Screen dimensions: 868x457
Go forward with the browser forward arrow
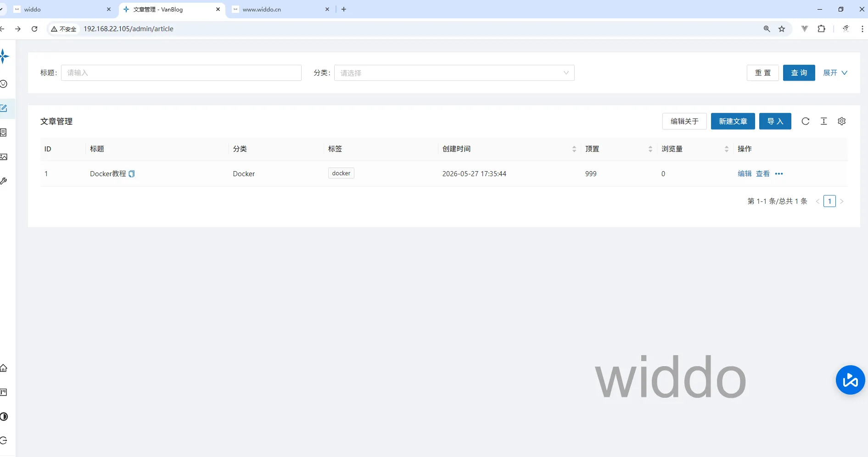18,29
